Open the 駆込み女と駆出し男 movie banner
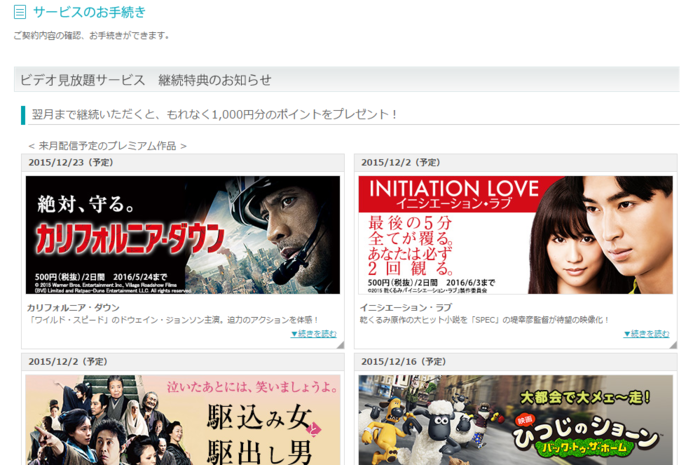The image size is (700, 465). [x=183, y=419]
